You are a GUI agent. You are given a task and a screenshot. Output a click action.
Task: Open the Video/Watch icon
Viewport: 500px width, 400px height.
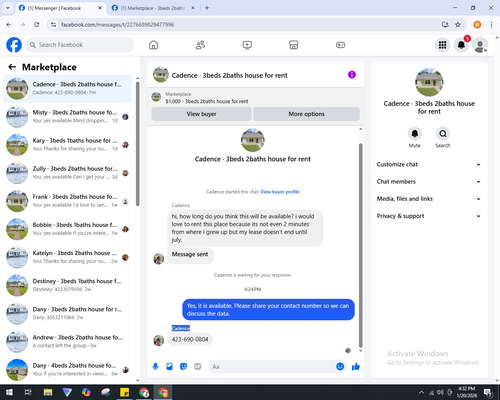point(247,45)
